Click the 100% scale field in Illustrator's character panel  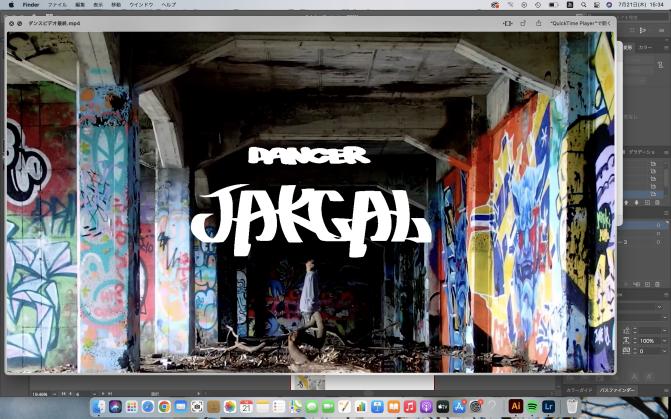point(650,341)
